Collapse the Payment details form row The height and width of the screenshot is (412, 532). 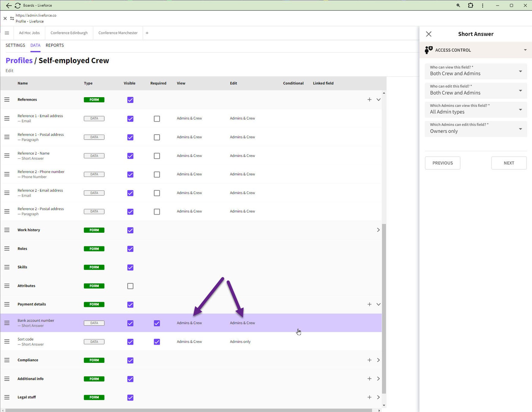[x=378, y=304]
